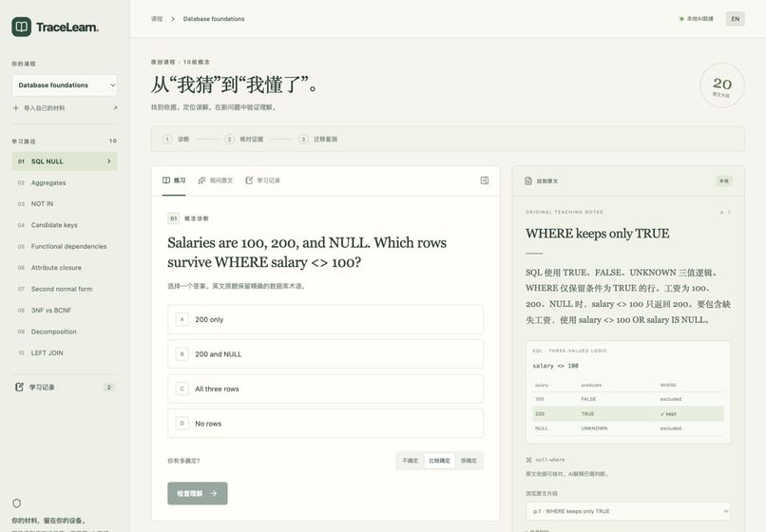The width and height of the screenshot is (766, 532).
Task: Click the 学习记录 note icon in sidebar
Action: (19, 387)
